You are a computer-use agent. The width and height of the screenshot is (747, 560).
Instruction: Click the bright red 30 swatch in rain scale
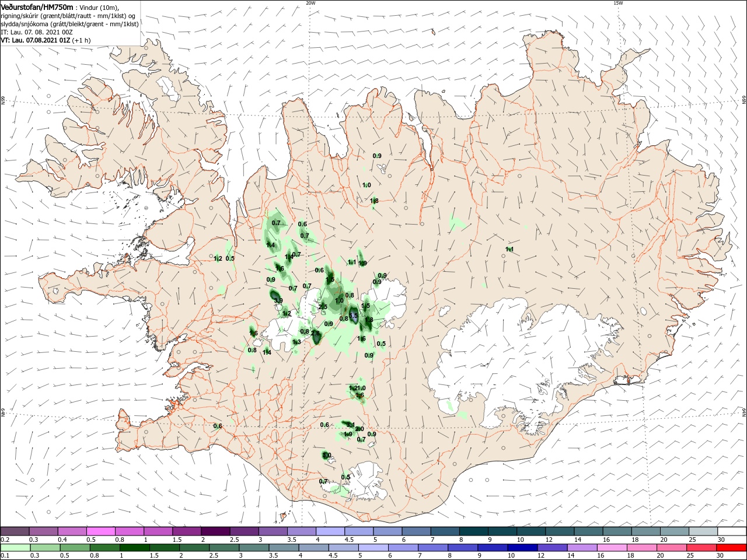click(x=732, y=548)
